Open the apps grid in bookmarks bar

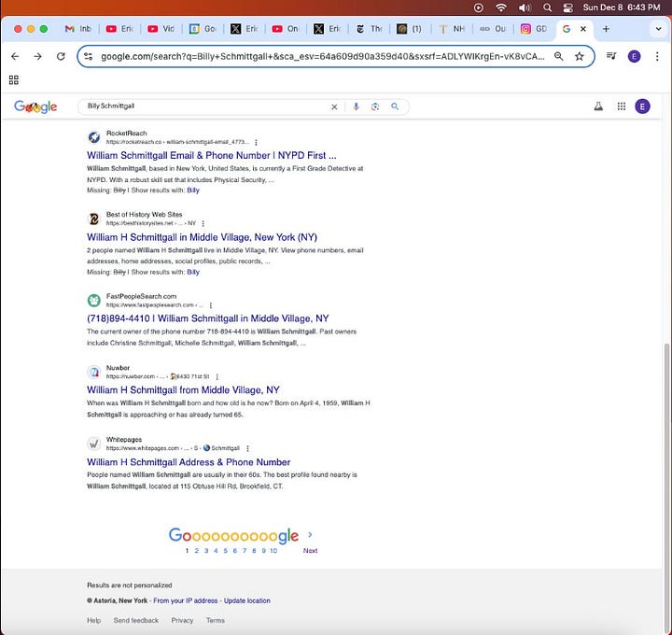point(14,79)
